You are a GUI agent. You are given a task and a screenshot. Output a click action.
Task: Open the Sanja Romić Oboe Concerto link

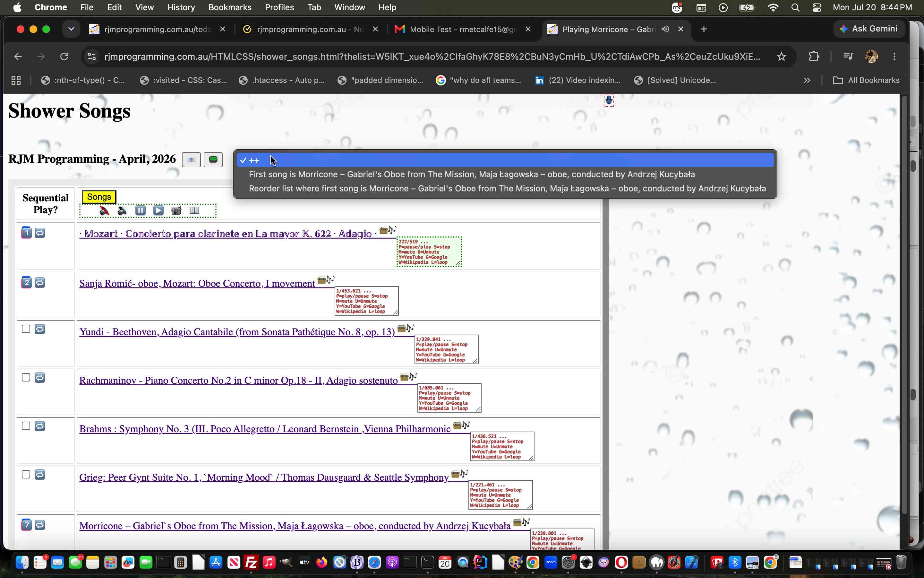click(x=197, y=283)
